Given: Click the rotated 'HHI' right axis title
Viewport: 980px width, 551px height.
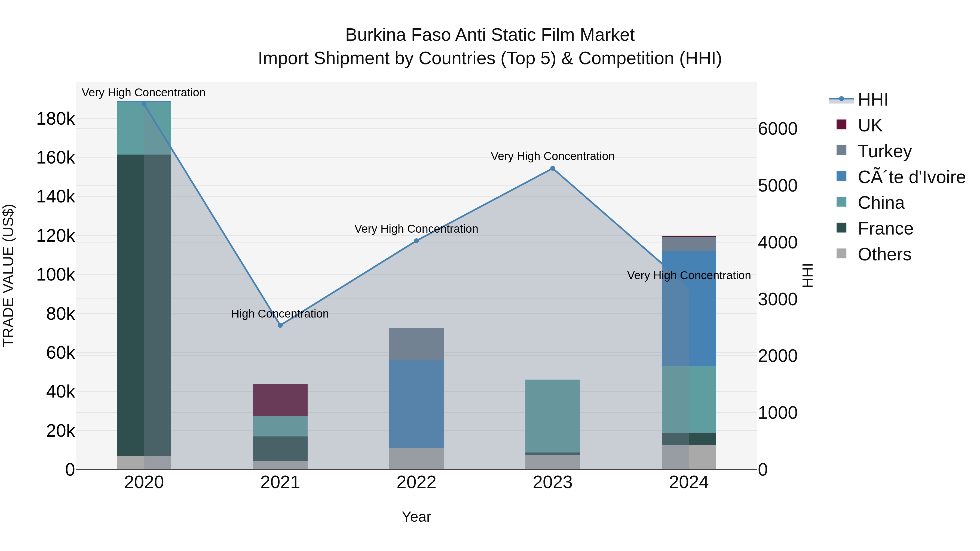Looking at the screenshot, I should point(807,275).
